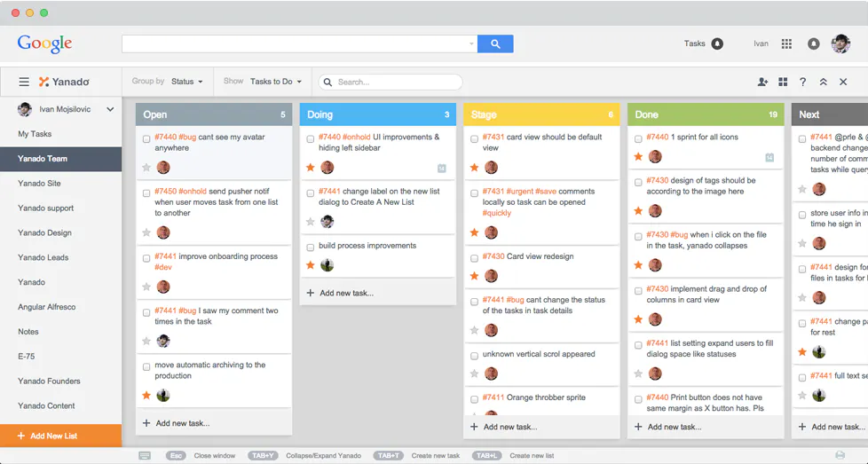The width and height of the screenshot is (868, 464).
Task: Check the 'cant see my avatar anywhere' task
Action: 146,139
